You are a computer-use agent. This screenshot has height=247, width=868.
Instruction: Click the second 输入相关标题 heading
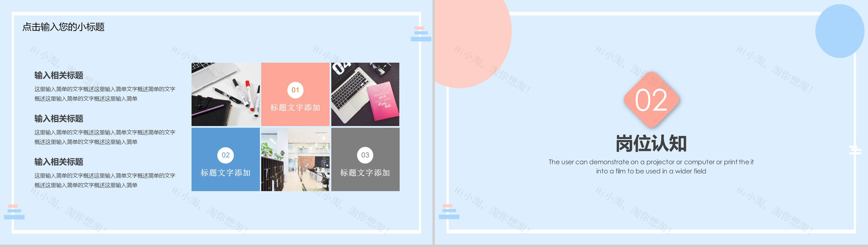coord(59,119)
